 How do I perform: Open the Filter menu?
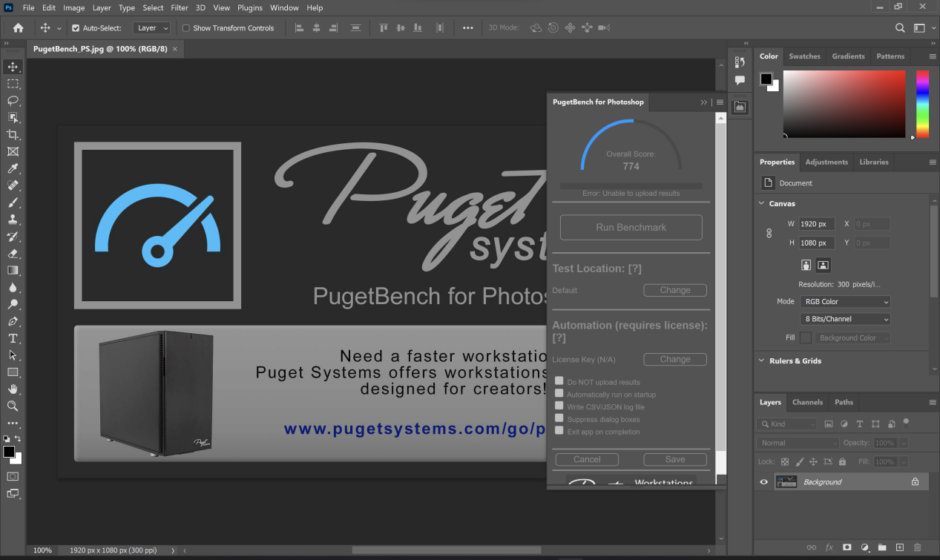(x=180, y=7)
